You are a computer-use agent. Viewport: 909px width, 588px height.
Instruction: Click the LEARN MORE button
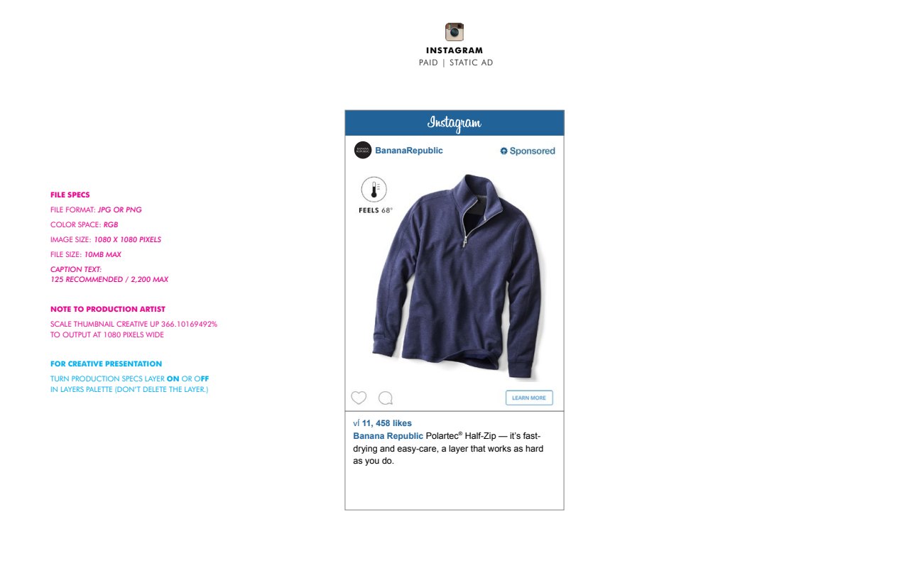pyautogui.click(x=529, y=398)
